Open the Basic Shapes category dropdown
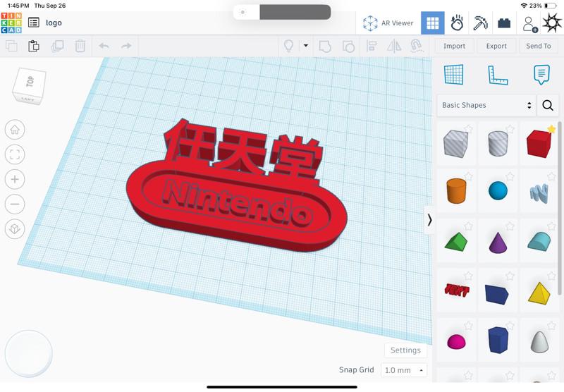The width and height of the screenshot is (564, 392). click(486, 105)
